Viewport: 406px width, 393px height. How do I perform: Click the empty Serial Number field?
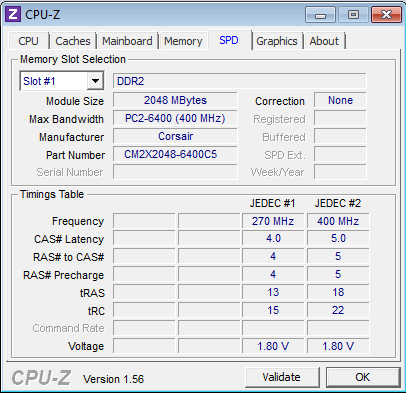(175, 172)
